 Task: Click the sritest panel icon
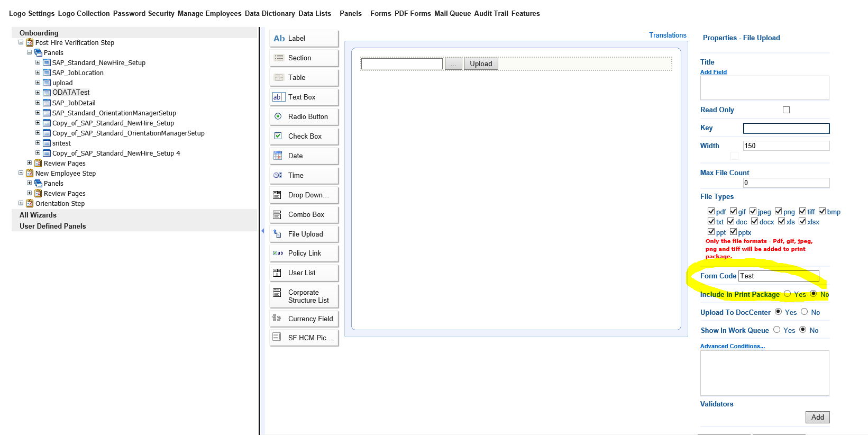pyautogui.click(x=47, y=143)
